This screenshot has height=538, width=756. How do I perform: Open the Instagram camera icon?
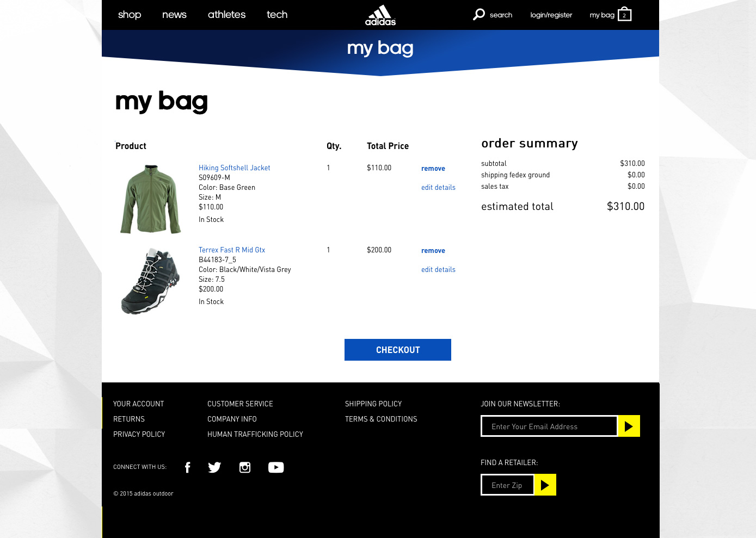point(245,467)
